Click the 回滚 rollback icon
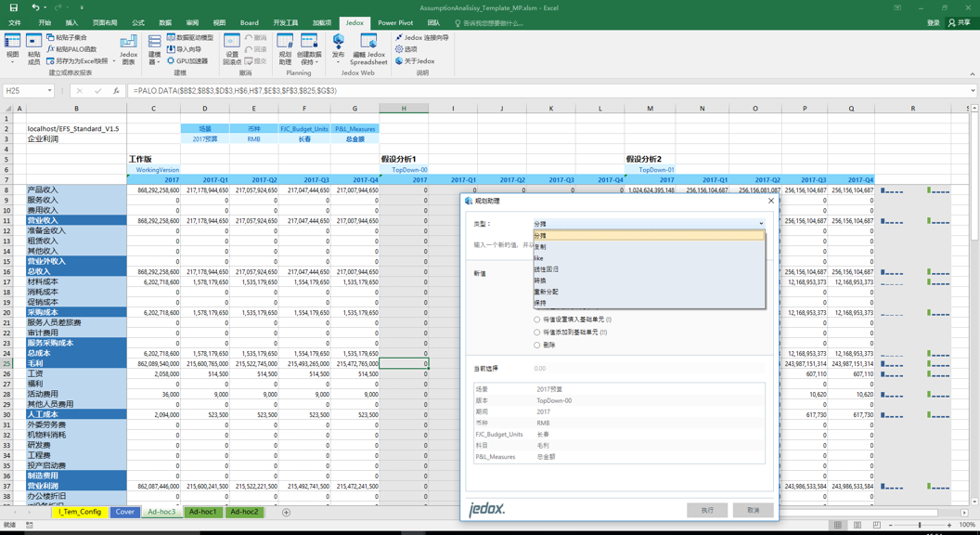Screen dimensions: 980x535 pyautogui.click(x=249, y=49)
